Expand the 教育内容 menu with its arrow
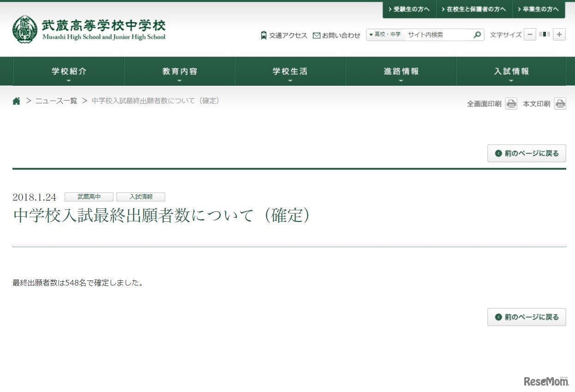 coord(180,80)
